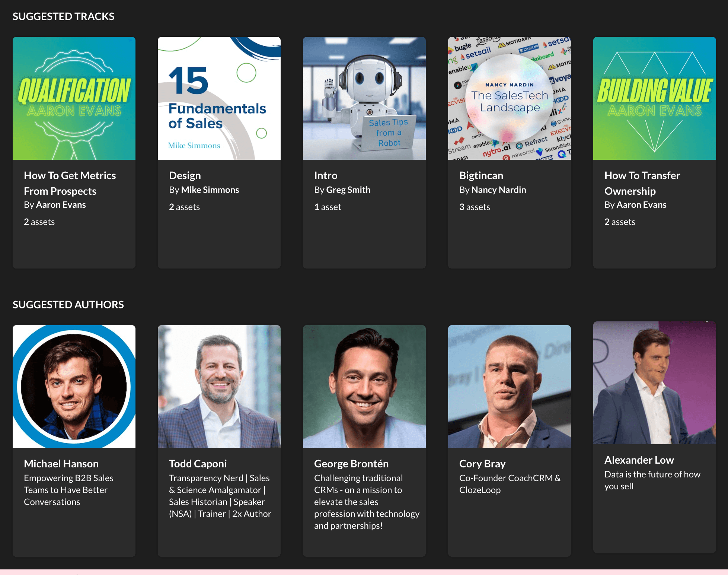Open the Qualification track cover image
Viewport: 728px width, 575px height.
click(74, 98)
